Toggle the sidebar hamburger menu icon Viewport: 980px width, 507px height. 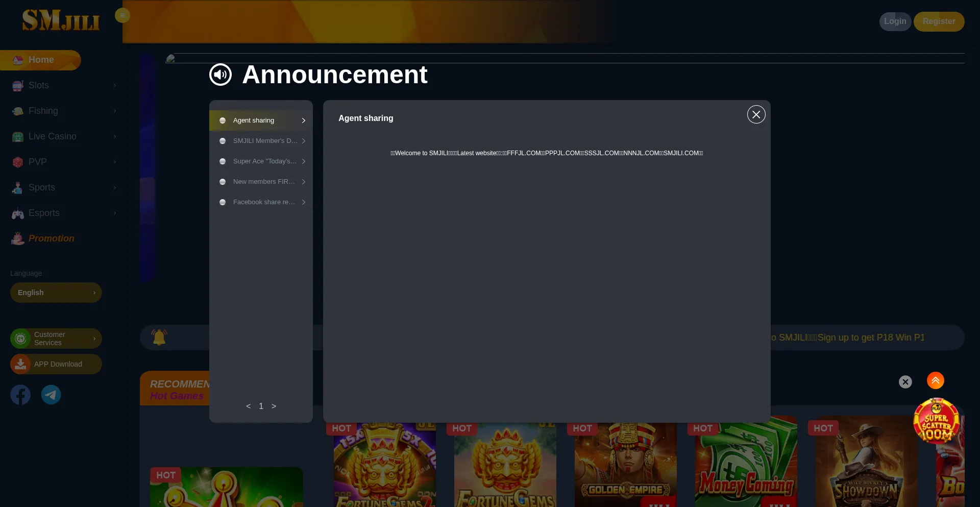(x=122, y=15)
